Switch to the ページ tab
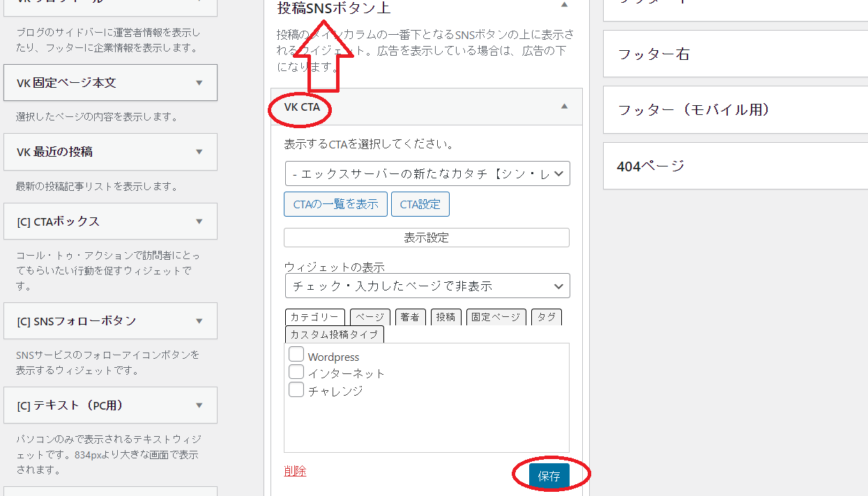 [x=370, y=317]
